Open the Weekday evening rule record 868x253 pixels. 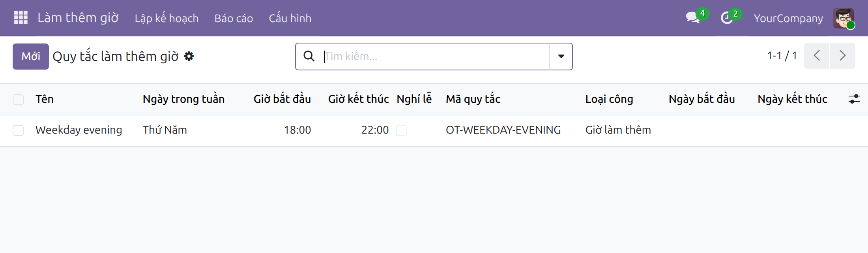tap(79, 130)
